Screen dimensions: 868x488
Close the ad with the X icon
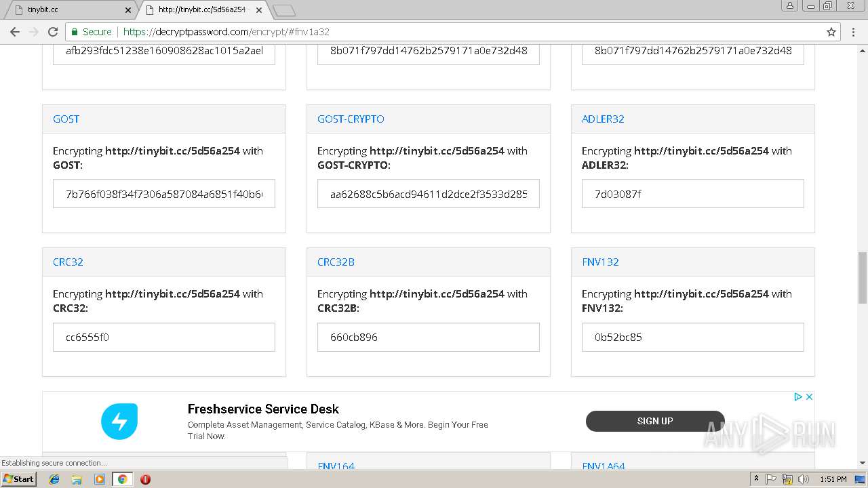809,397
